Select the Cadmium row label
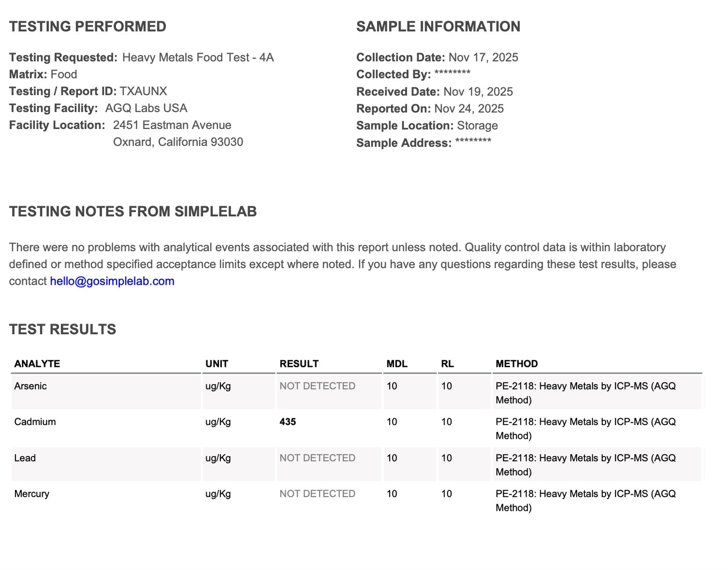This screenshot has width=728, height=570. coord(35,422)
